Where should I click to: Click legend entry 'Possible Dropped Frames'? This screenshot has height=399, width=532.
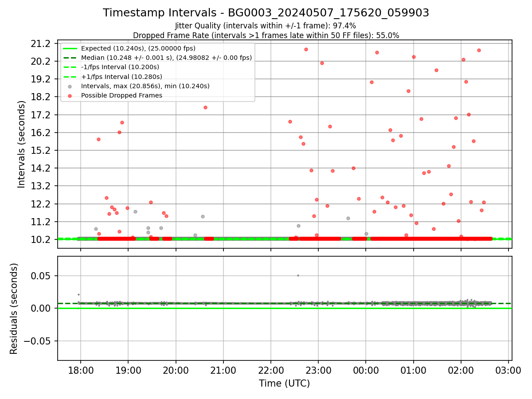click(121, 95)
